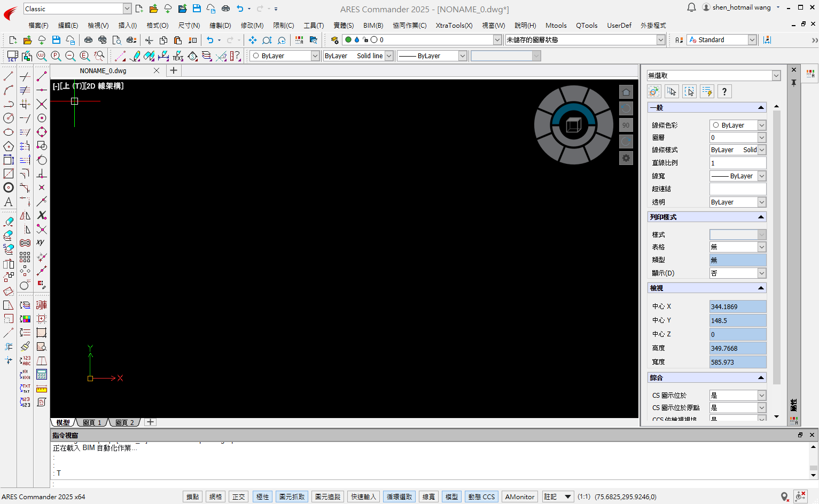
Task: Toggle the 正交 ortho status button
Action: (238, 497)
